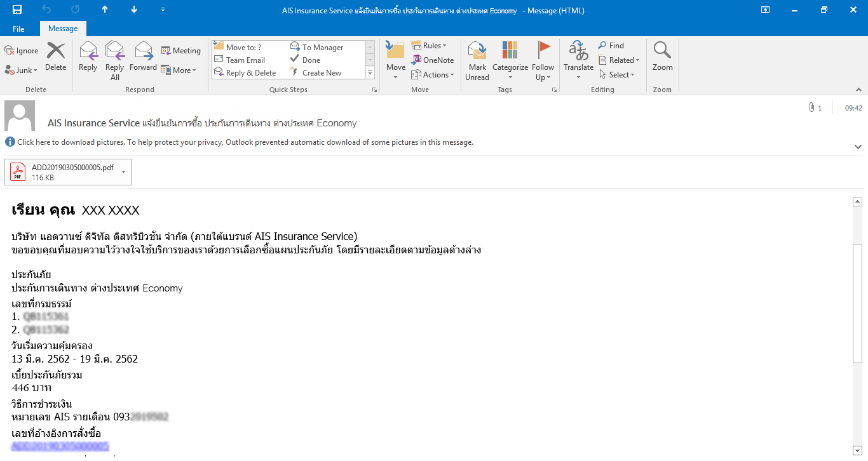Open the Manage Quick Steps dialog launcher
Screen dimensions: 868x461
(374, 90)
